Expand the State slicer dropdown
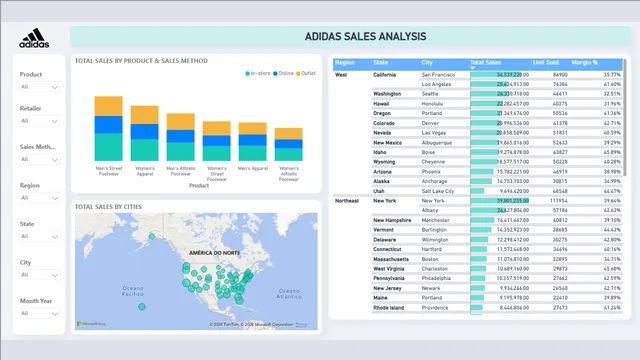640x360 pixels. [40, 236]
